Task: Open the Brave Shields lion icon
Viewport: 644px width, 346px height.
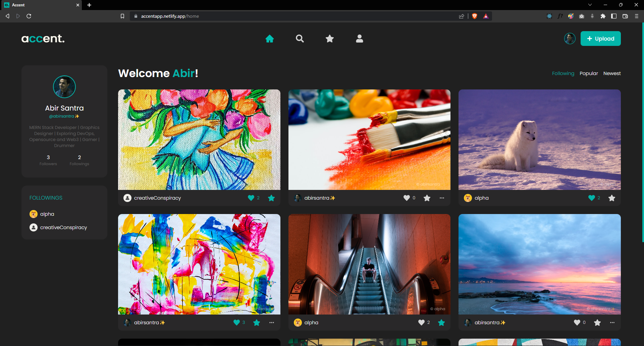Action: (475, 16)
